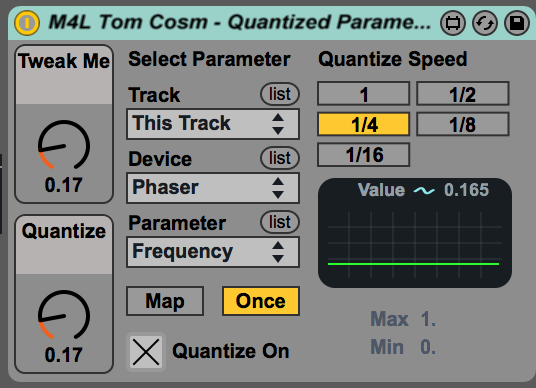Click the save preset disk icon
The image size is (536, 388).
pyautogui.click(x=517, y=23)
